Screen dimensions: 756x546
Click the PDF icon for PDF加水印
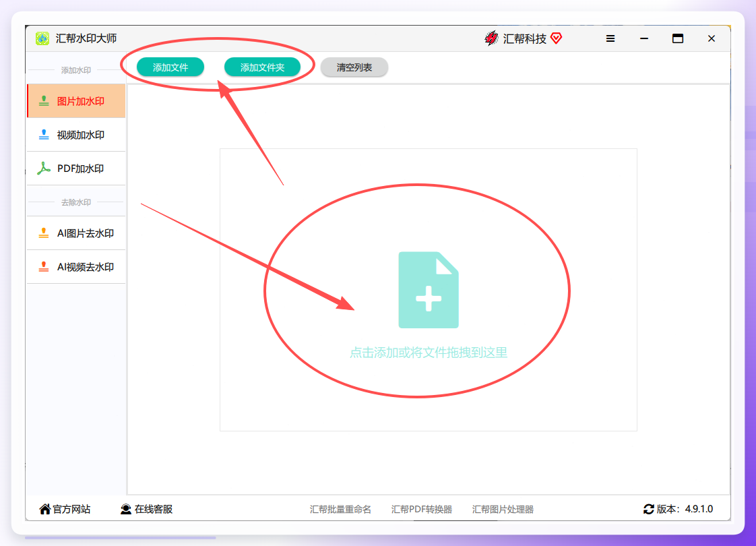click(x=44, y=169)
